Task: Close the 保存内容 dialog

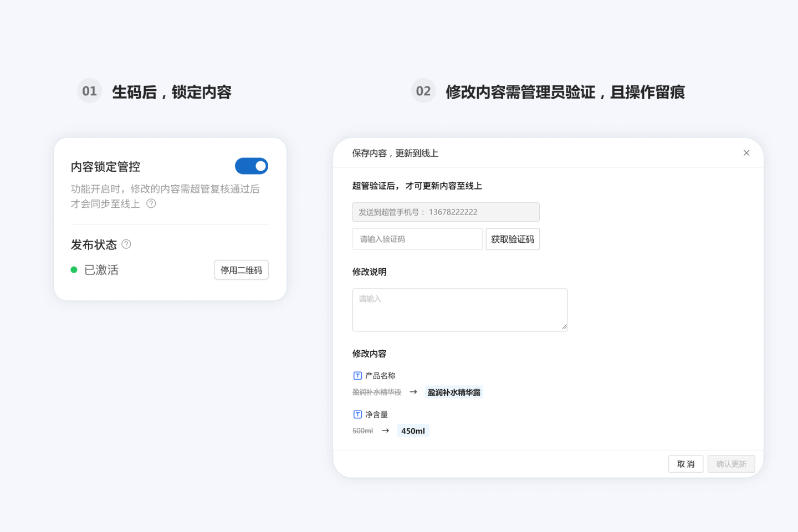Action: point(746,153)
